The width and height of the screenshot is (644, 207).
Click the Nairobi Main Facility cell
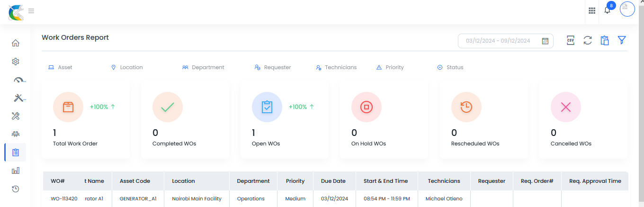197,198
